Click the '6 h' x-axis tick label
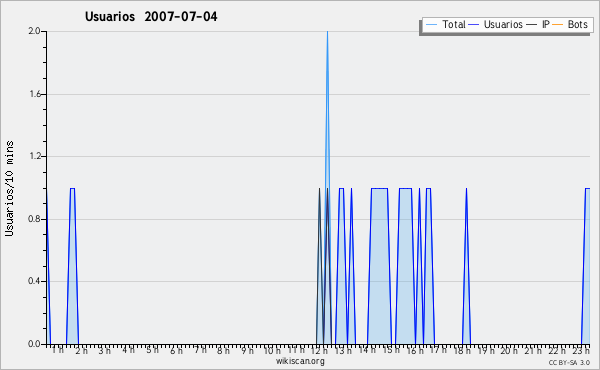The height and width of the screenshot is (370, 600). (176, 350)
